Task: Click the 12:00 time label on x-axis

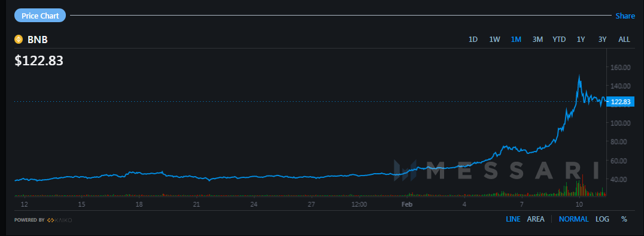Action: point(359,204)
